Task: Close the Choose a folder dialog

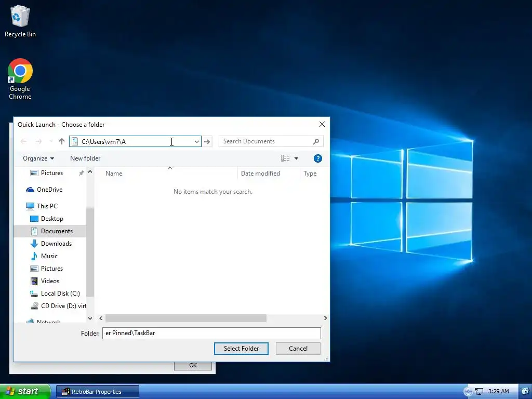Action: (322, 124)
